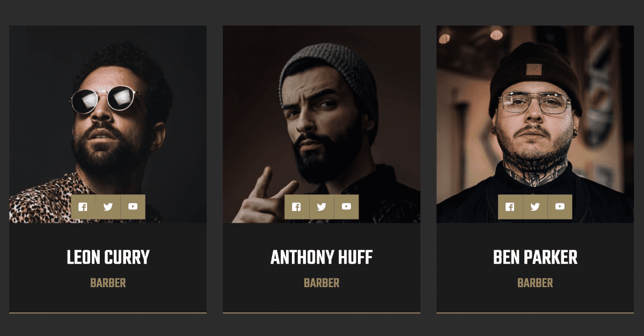Select Anthony Huff's portrait with gray beanie
The image size is (644, 336).
(321, 124)
